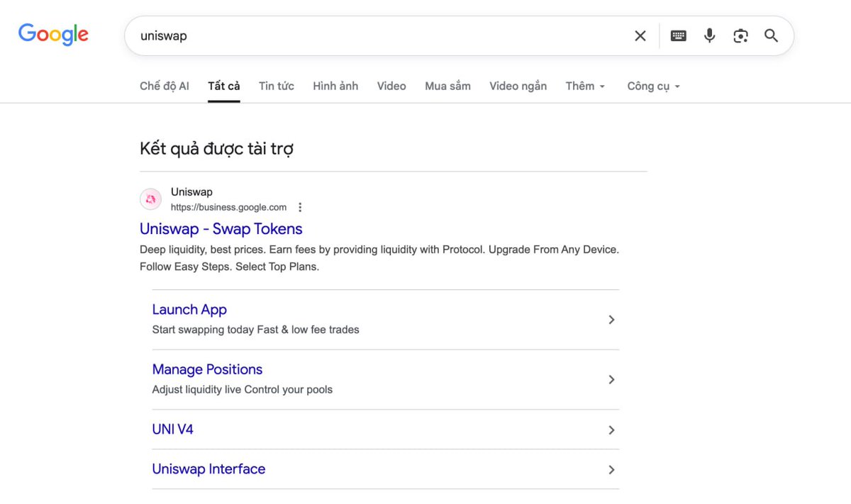The width and height of the screenshot is (851, 504).
Task: Click the magnifying glass search icon
Action: pos(772,35)
